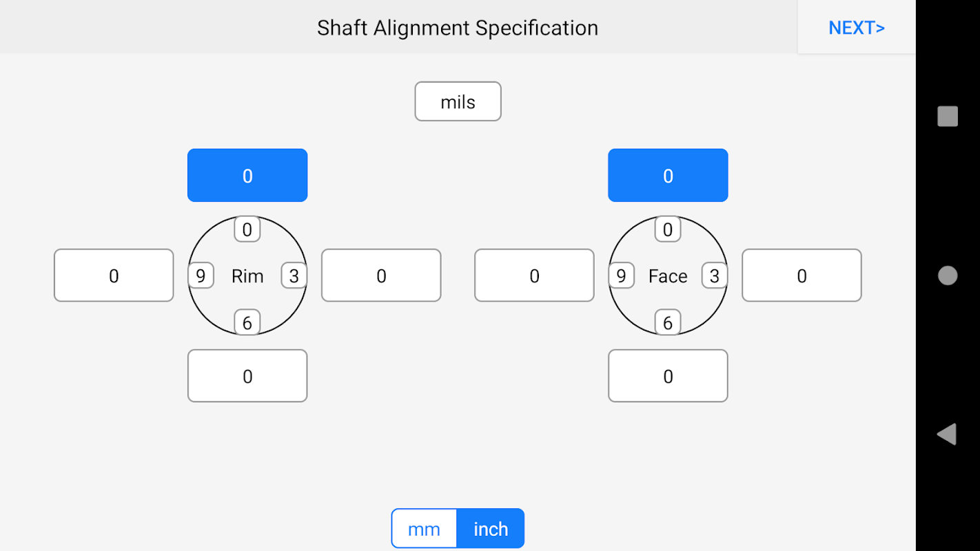The image size is (980, 551).
Task: Open recent apps via square icon
Action: (948, 116)
